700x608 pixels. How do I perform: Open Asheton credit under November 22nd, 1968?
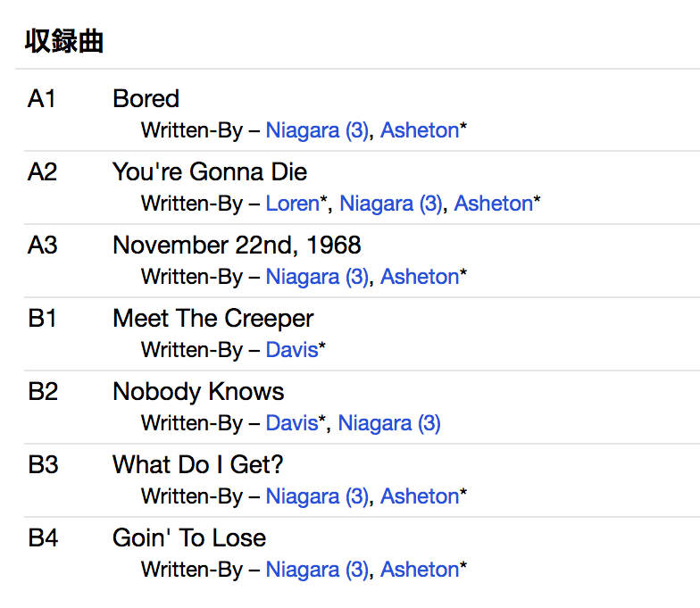tap(420, 277)
